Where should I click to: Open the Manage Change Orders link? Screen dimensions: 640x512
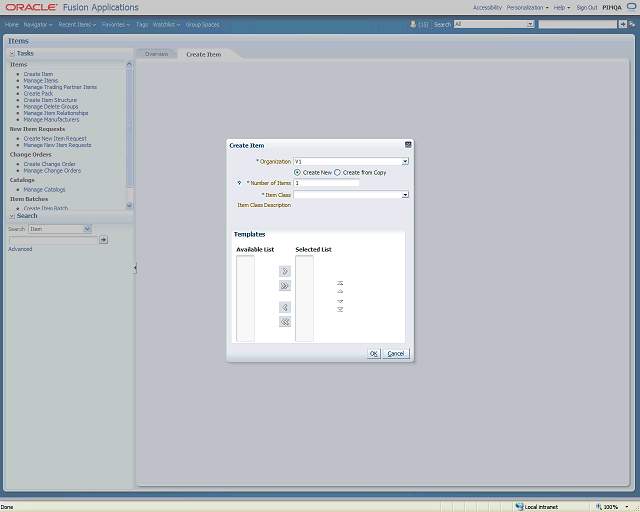pos(52,171)
